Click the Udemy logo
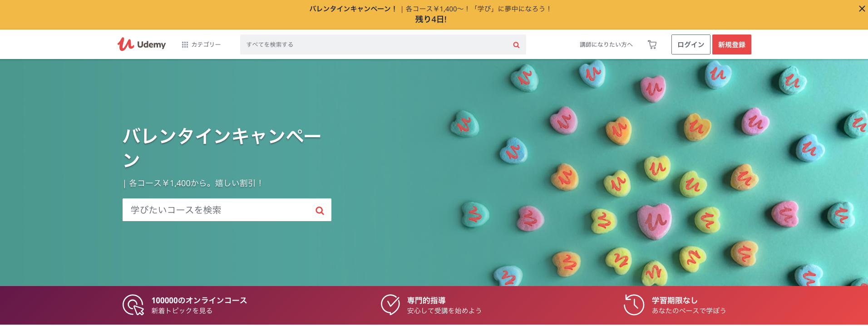The image size is (868, 326). [142, 44]
